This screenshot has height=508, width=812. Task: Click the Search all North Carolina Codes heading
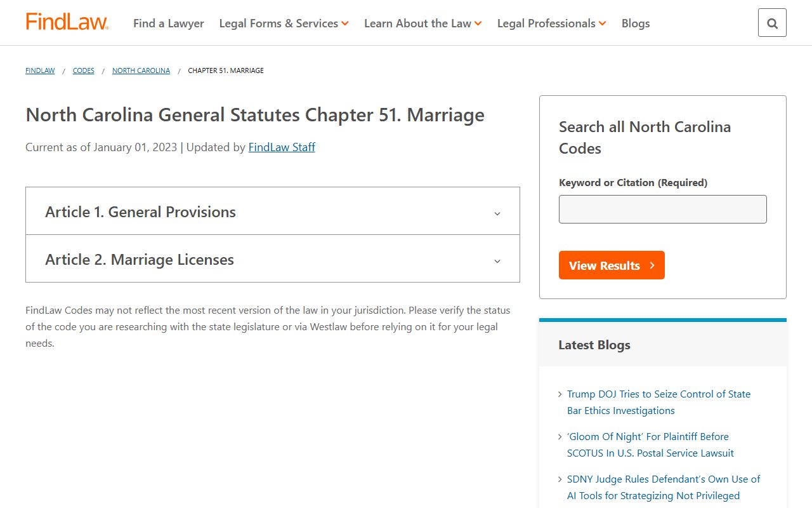pos(645,138)
